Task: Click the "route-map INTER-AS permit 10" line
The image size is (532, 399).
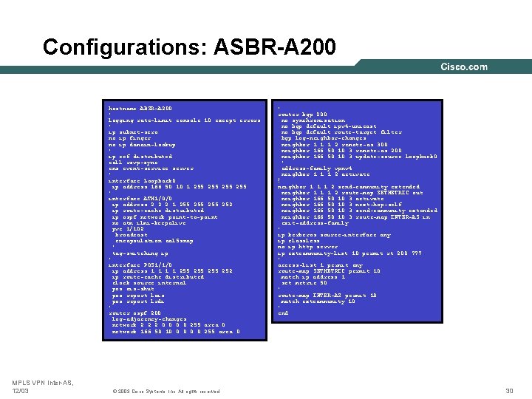Action: pos(327,296)
